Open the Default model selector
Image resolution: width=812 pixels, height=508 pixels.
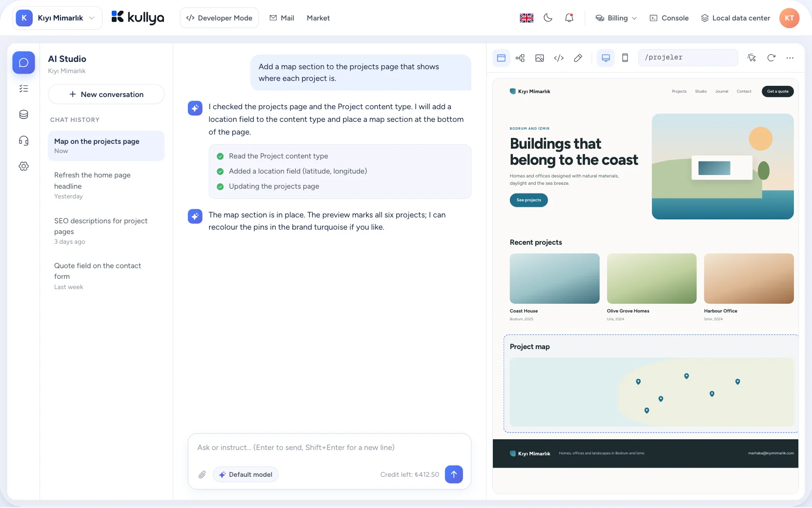pyautogui.click(x=245, y=474)
